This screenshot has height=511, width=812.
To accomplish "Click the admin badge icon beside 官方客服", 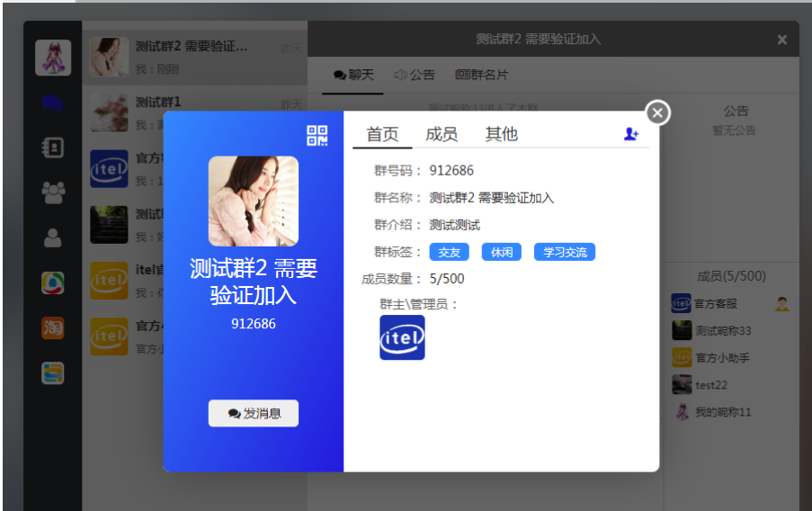I will click(x=782, y=304).
